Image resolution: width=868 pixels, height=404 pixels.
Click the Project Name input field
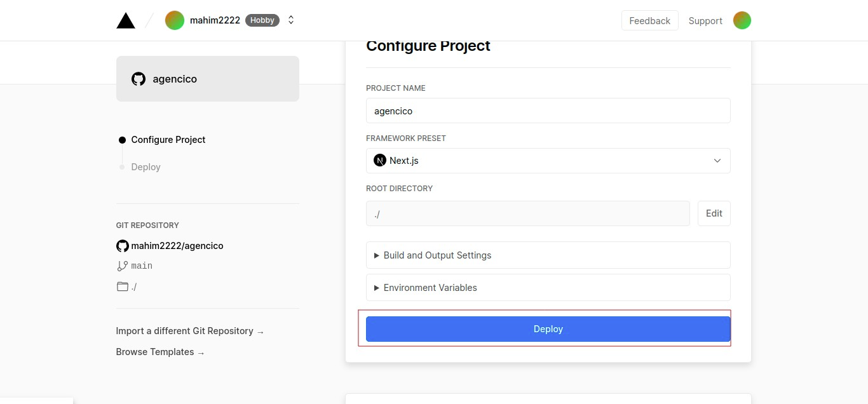tap(548, 111)
